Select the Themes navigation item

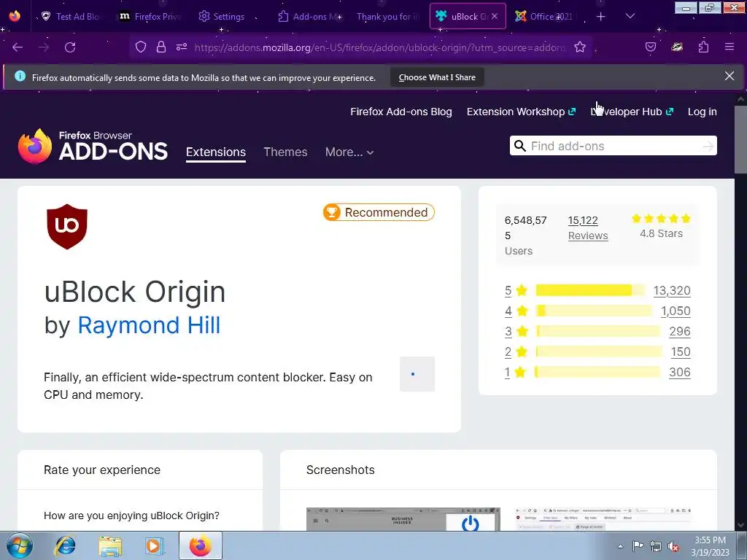pos(285,152)
